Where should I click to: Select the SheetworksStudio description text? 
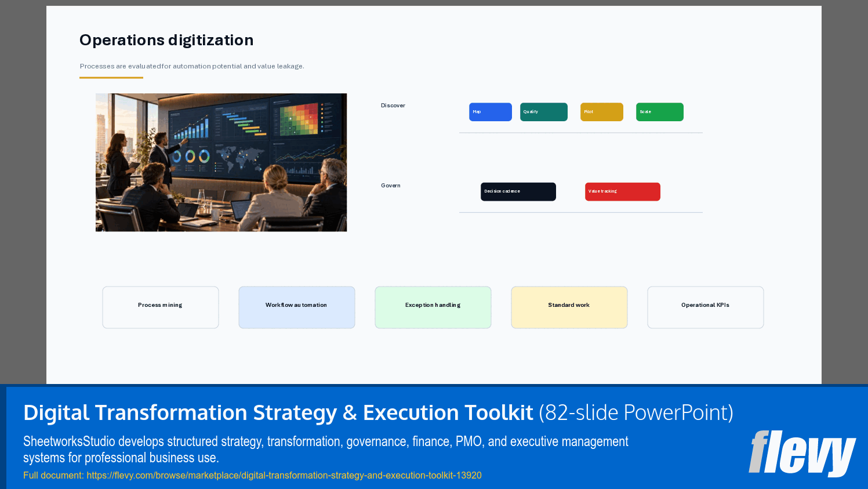click(x=326, y=450)
